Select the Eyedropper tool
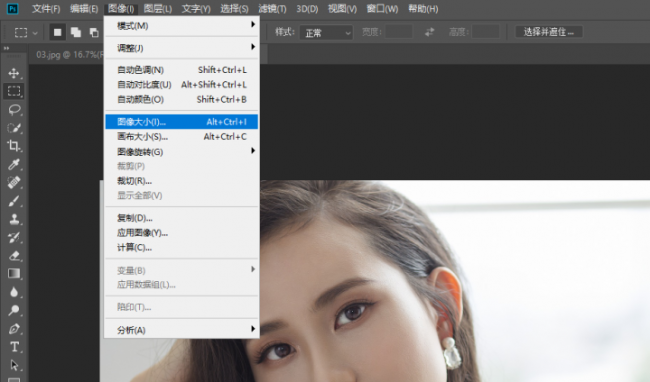This screenshot has width=650, height=382. coord(14,164)
